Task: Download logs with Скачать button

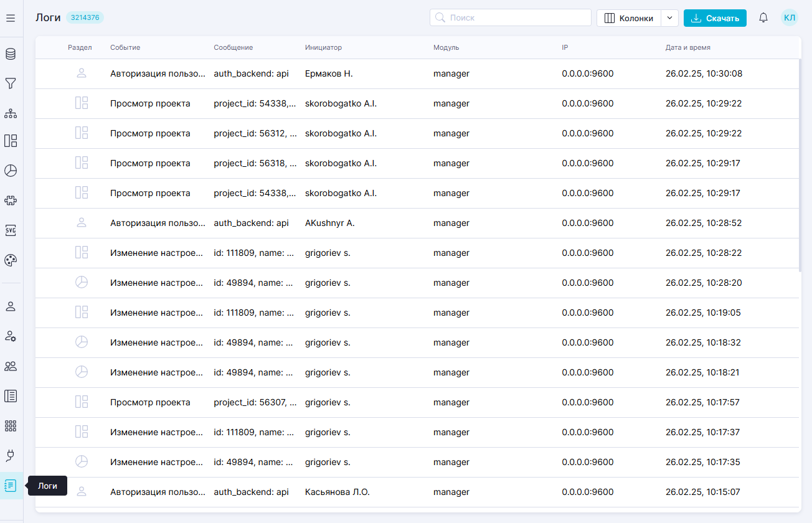Action: (715, 18)
